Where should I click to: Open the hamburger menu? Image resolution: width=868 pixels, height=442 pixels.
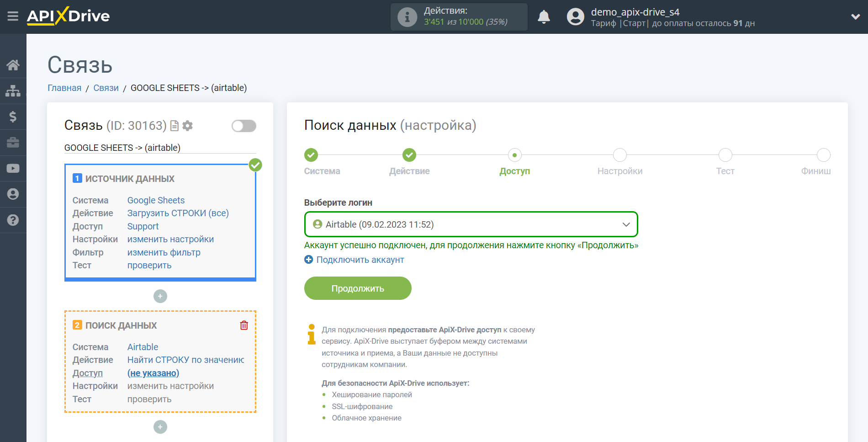click(x=13, y=16)
